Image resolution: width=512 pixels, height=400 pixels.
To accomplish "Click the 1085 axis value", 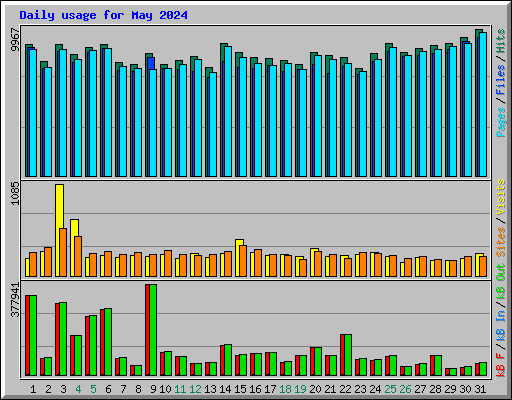I will coord(15,193).
